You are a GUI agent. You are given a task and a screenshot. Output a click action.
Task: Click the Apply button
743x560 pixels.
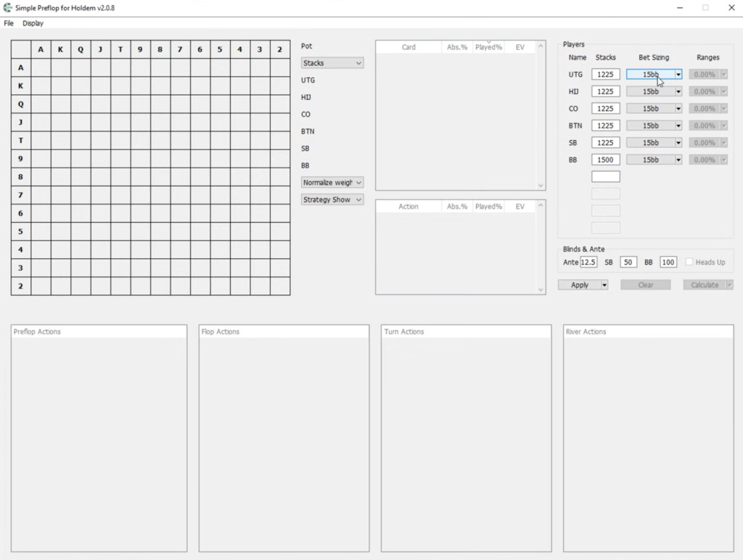tap(580, 285)
